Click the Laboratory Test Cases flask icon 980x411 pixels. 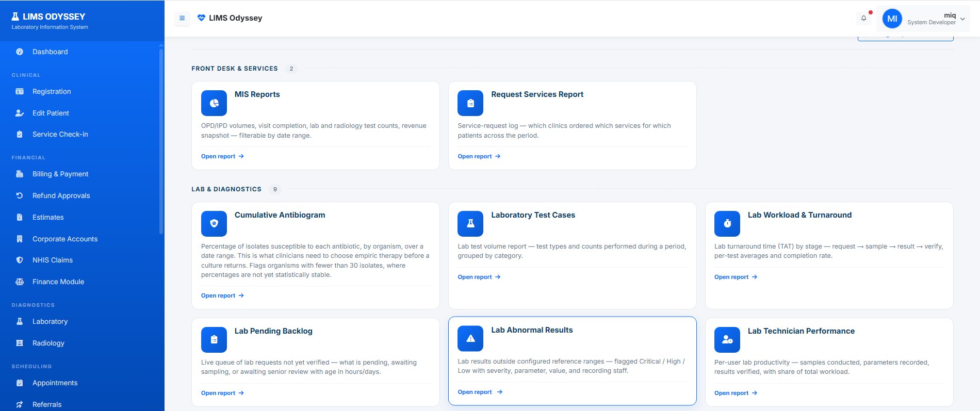(x=470, y=224)
